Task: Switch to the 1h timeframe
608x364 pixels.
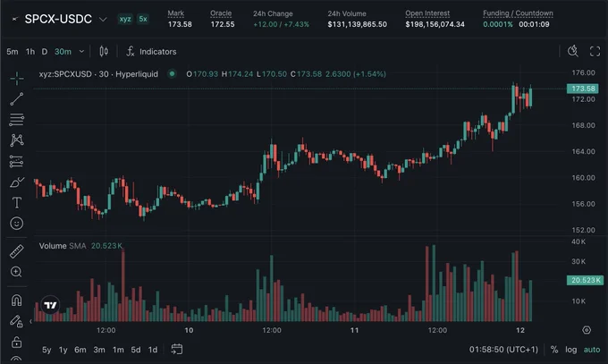Action: pyautogui.click(x=30, y=52)
